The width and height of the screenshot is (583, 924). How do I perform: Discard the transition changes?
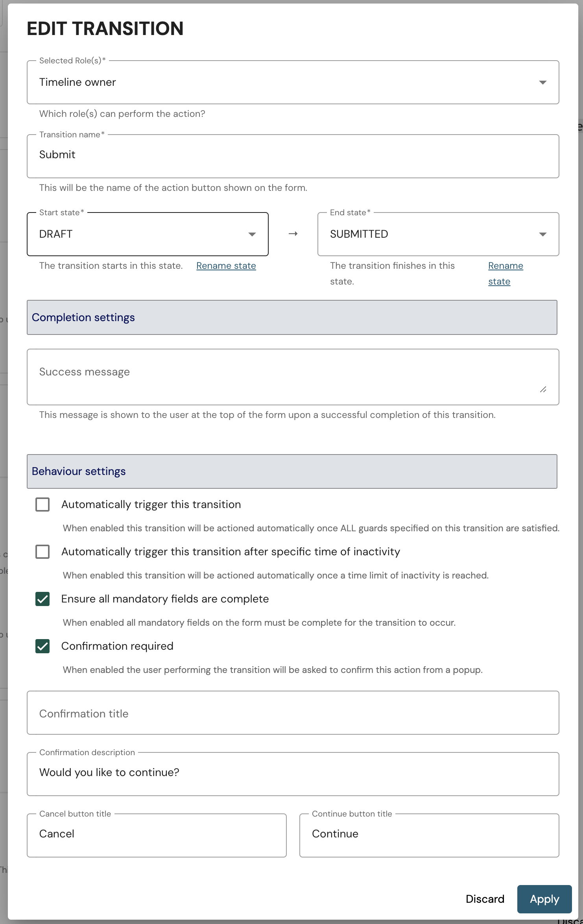pos(485,899)
